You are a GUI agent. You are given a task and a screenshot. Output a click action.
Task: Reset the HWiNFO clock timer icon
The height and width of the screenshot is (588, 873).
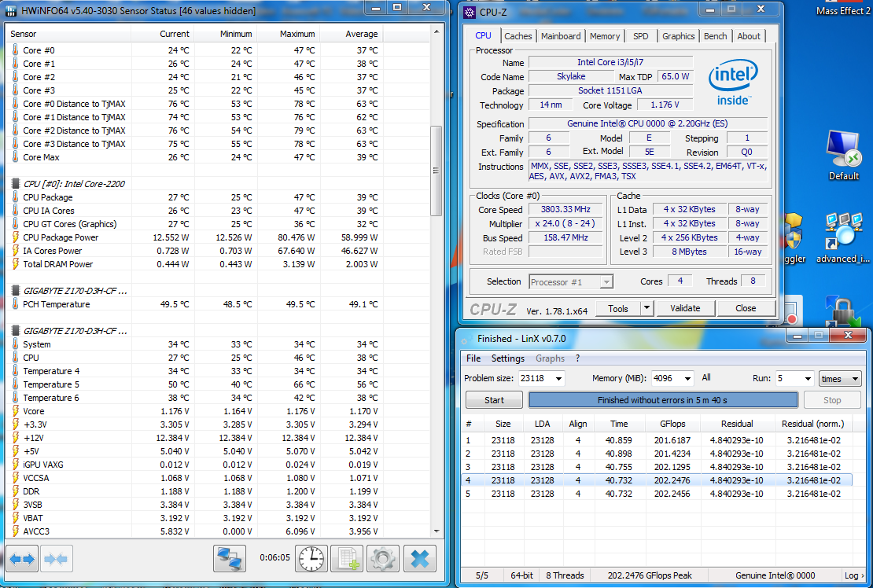click(x=311, y=558)
